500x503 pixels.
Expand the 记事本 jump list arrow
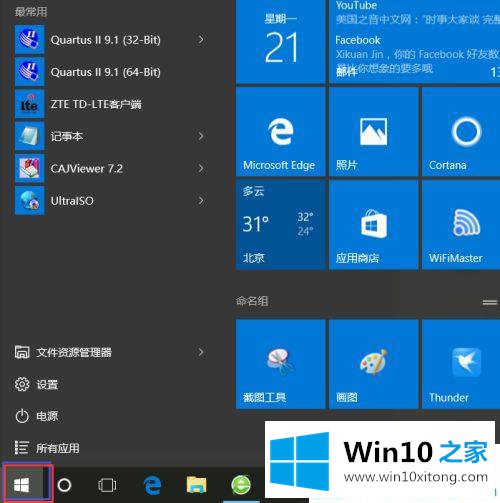pos(201,136)
